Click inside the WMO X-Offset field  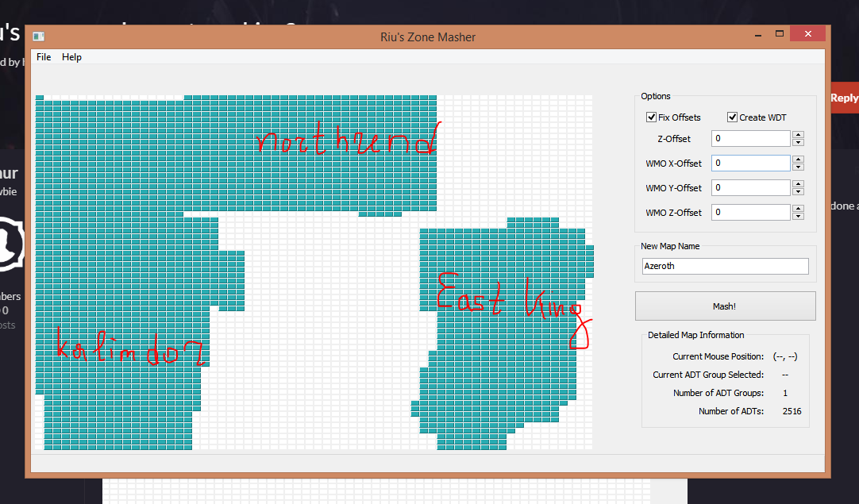pos(750,164)
